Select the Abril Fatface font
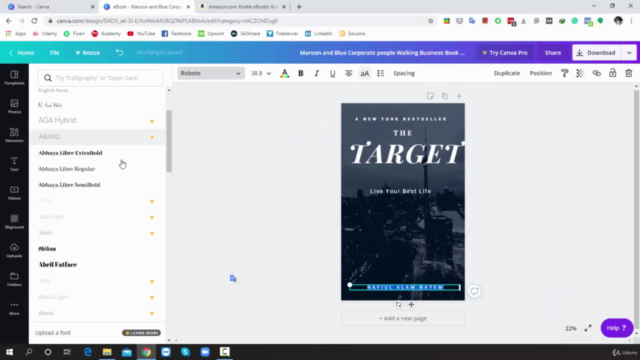Image resolution: width=640 pixels, height=360 pixels. (x=97, y=264)
